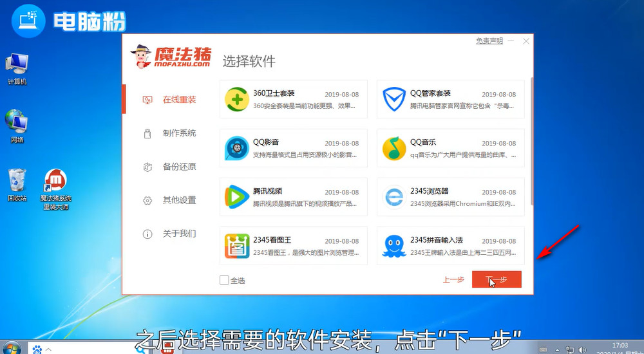Click the 关于我们 info circle icon
Screen dimensions: 644x354
point(147,234)
